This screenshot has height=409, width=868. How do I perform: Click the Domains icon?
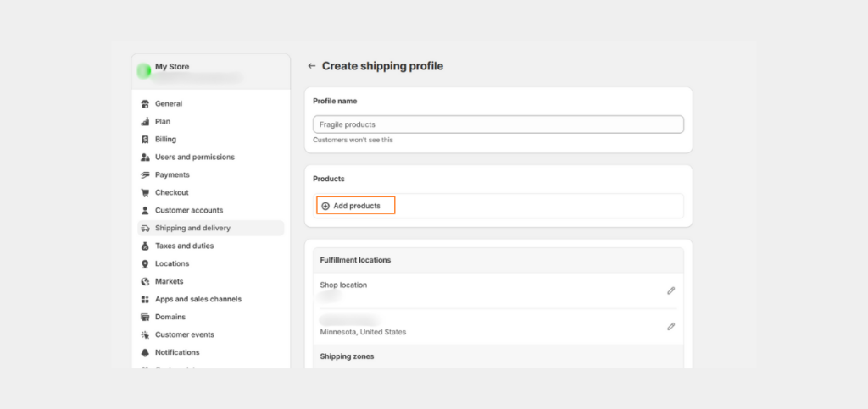tap(145, 317)
